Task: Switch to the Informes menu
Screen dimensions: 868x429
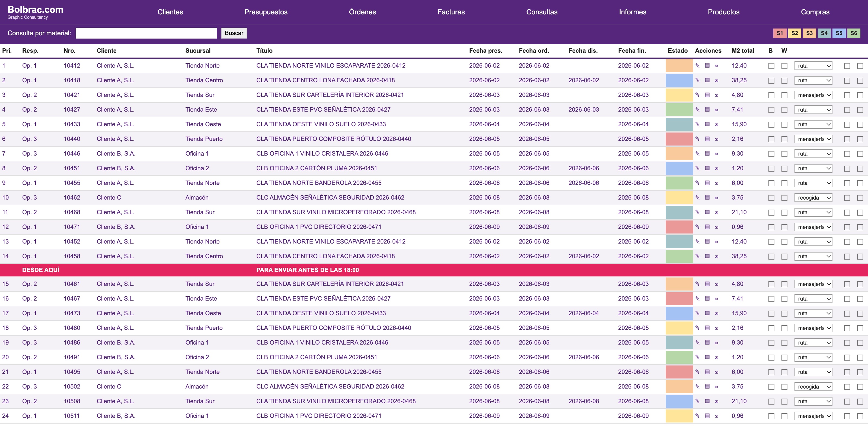Action: (x=633, y=12)
